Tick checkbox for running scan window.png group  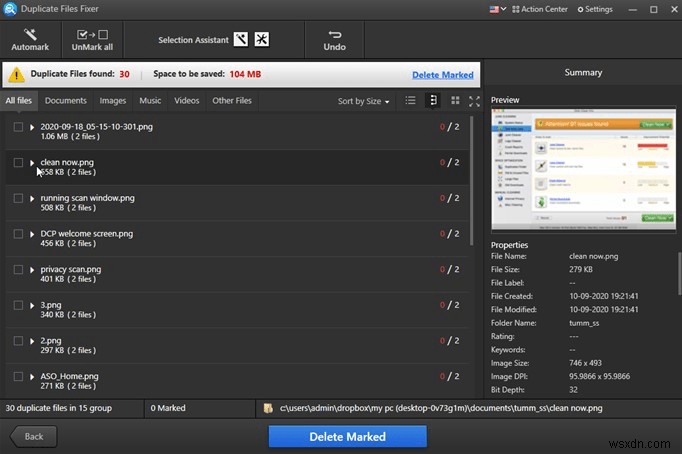[18, 198]
